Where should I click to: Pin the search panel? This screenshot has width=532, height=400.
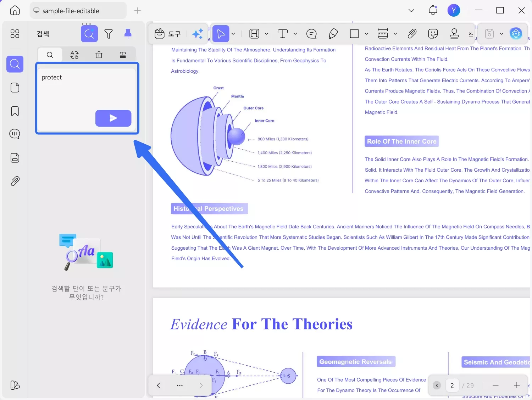[128, 34]
